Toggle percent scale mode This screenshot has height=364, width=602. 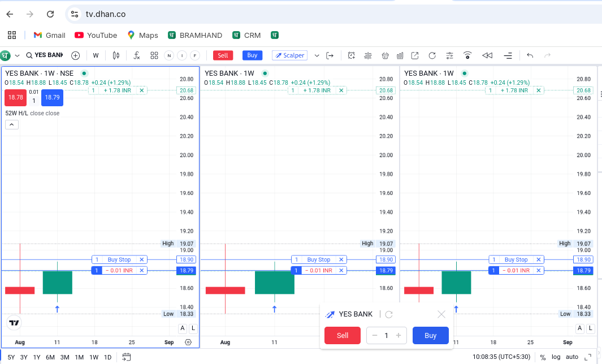point(543,357)
